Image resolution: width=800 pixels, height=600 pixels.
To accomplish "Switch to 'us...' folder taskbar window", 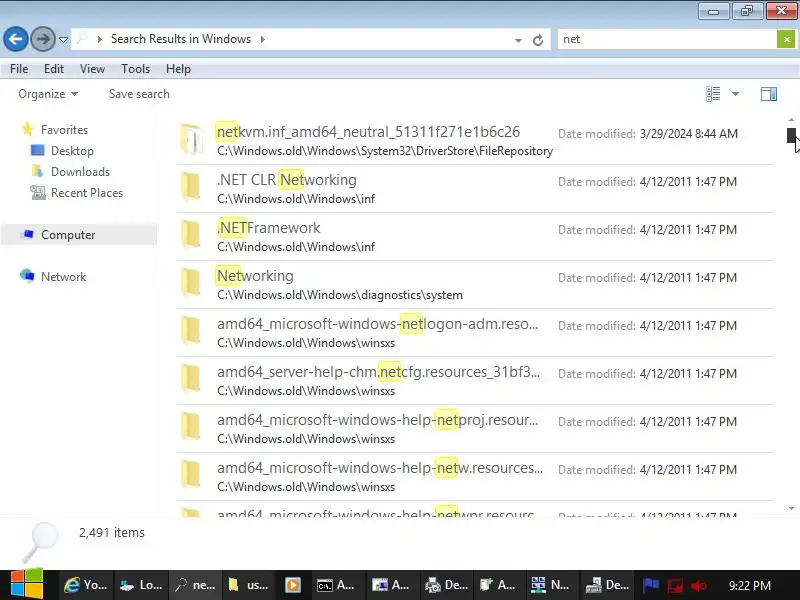I will coord(249,585).
